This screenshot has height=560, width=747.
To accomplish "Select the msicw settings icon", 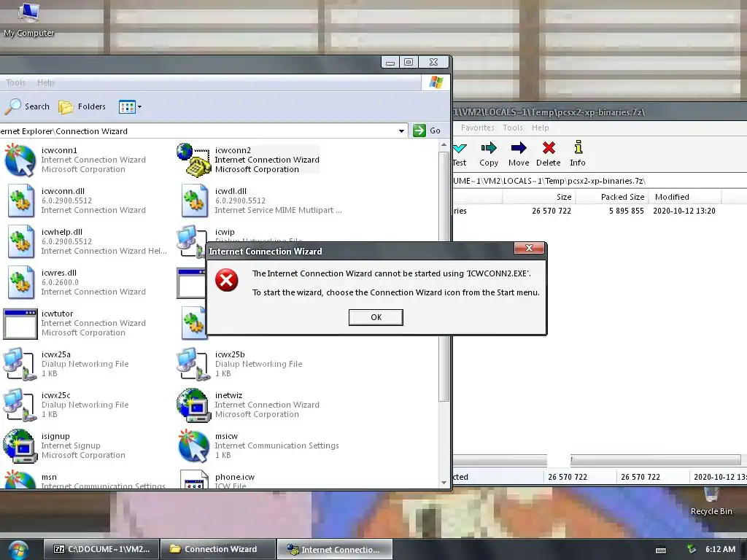I will [x=193, y=446].
